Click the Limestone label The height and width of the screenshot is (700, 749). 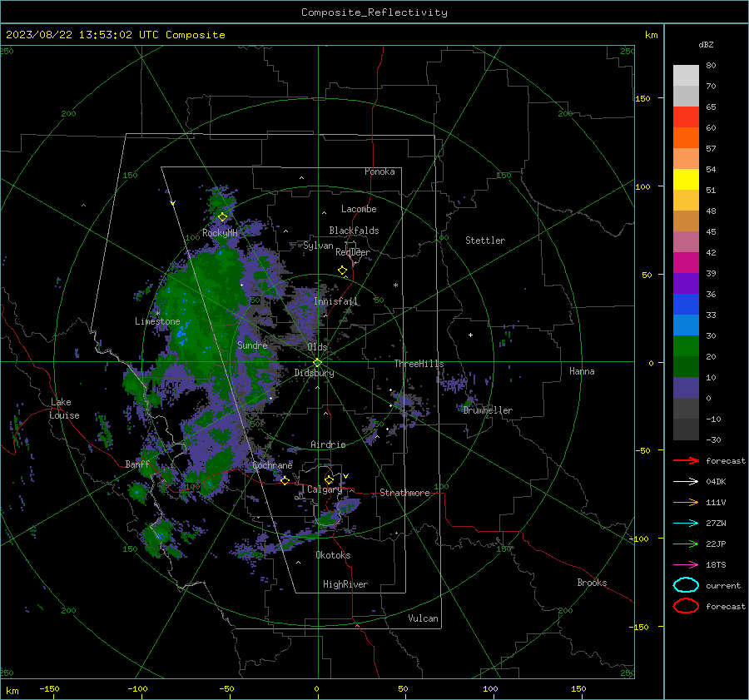tap(157, 321)
